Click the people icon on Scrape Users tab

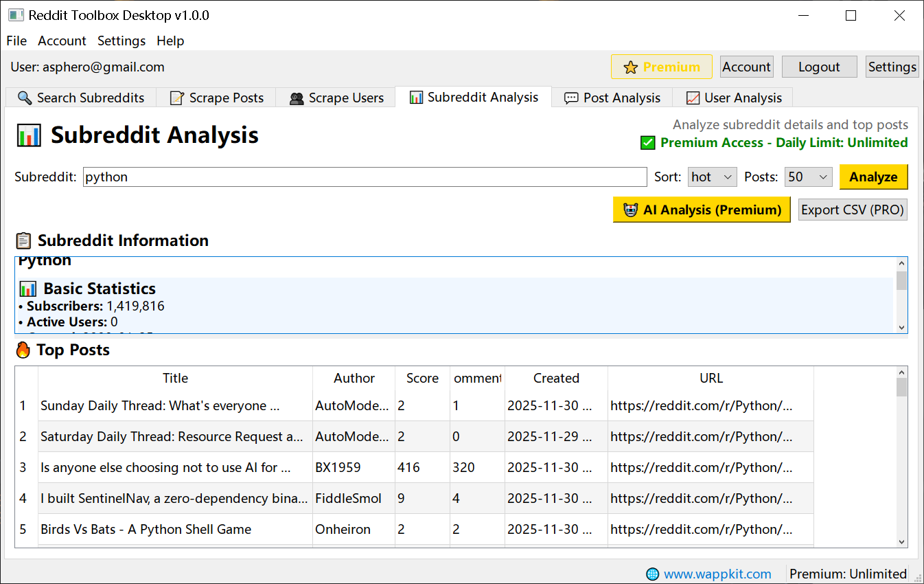[x=297, y=98]
